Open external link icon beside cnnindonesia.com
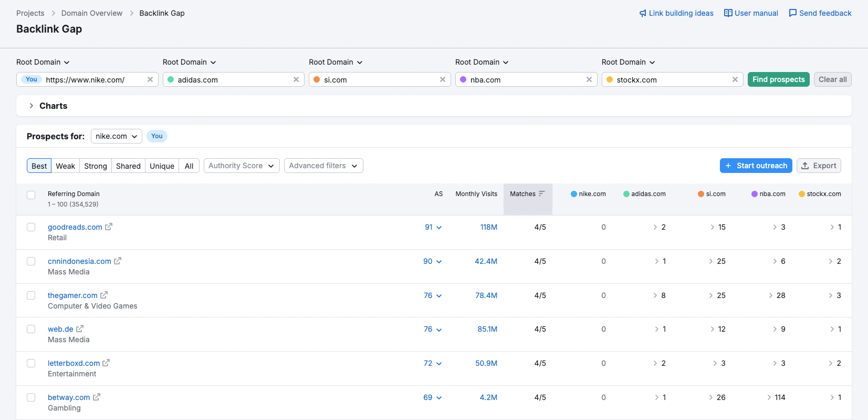 pyautogui.click(x=118, y=261)
